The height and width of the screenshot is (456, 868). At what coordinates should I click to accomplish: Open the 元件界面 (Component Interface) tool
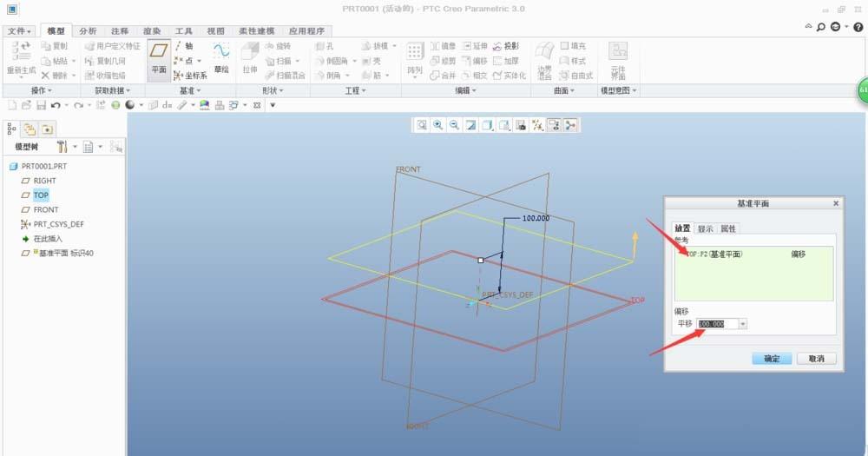pyautogui.click(x=618, y=60)
